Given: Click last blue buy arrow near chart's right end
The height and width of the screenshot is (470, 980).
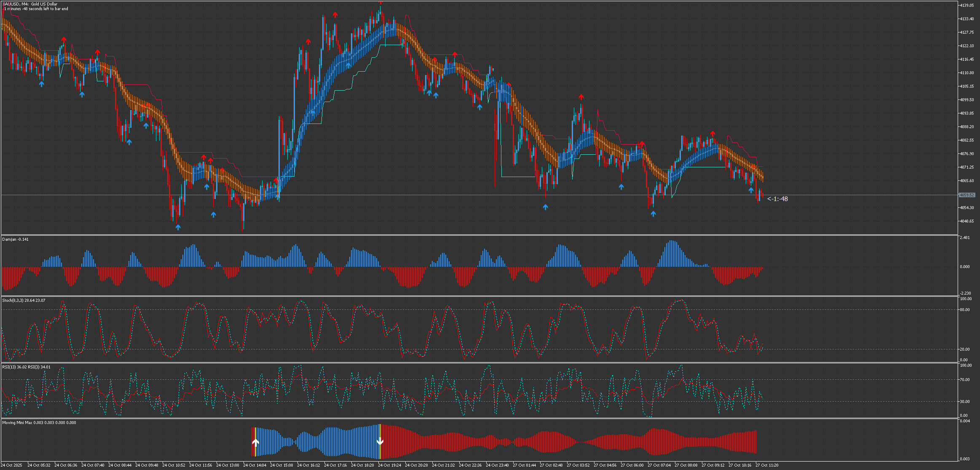Looking at the screenshot, I should 751,190.
